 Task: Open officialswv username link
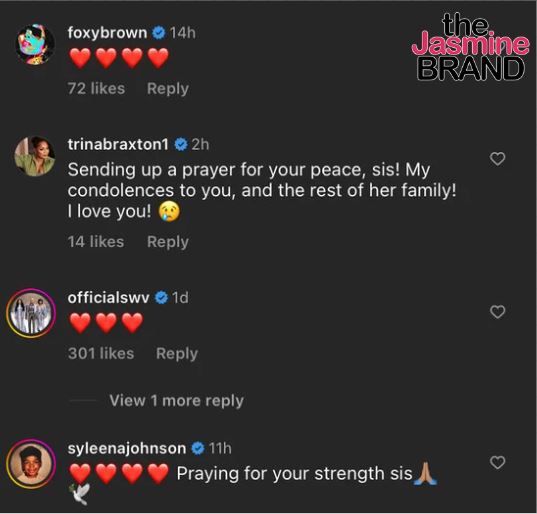108,298
